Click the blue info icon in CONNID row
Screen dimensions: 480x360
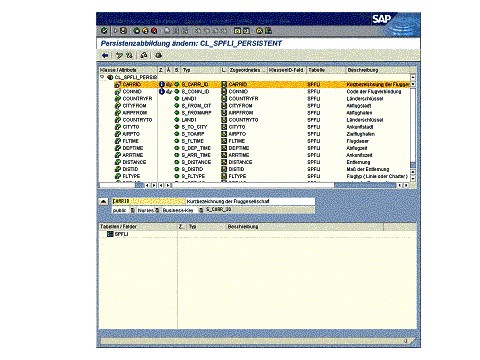(x=162, y=91)
